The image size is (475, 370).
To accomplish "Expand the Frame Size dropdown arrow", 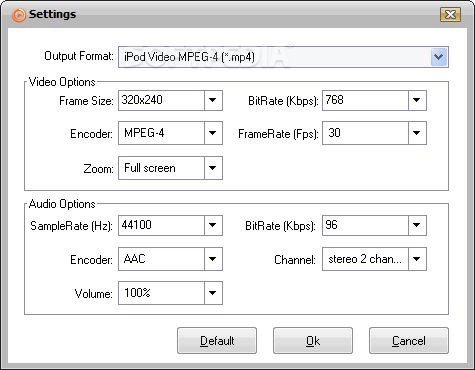I will 213,100.
